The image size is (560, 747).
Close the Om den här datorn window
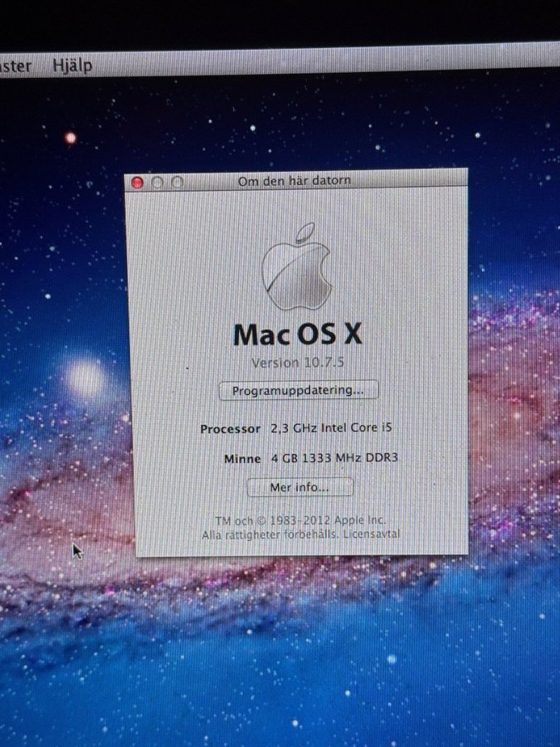(138, 183)
